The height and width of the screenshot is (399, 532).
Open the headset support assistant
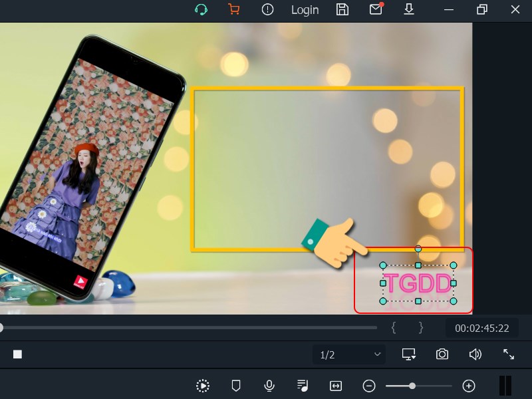[x=200, y=10]
